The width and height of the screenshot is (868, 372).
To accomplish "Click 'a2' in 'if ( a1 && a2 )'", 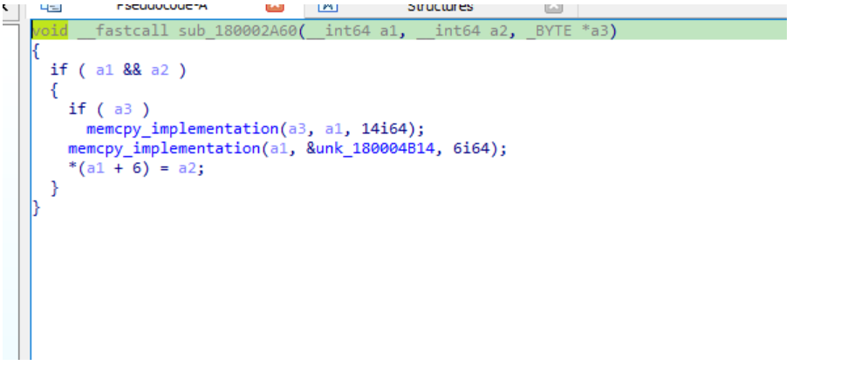I will (x=160, y=71).
